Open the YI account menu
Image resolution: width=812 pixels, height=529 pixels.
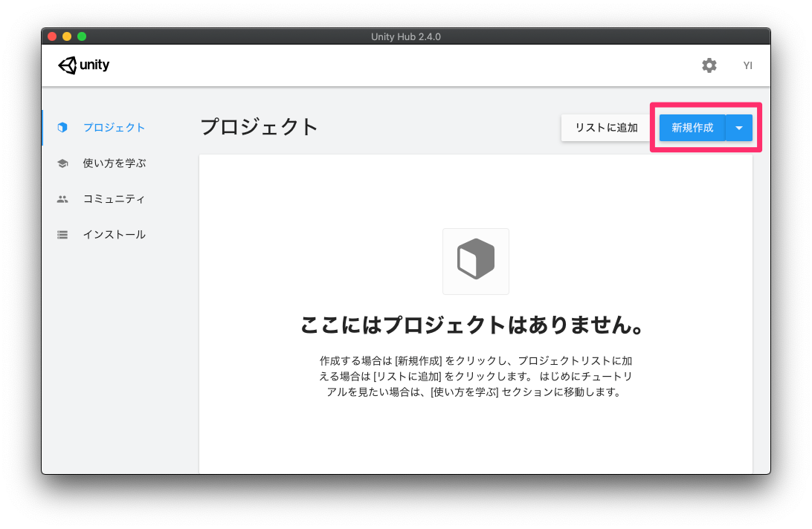(x=747, y=65)
